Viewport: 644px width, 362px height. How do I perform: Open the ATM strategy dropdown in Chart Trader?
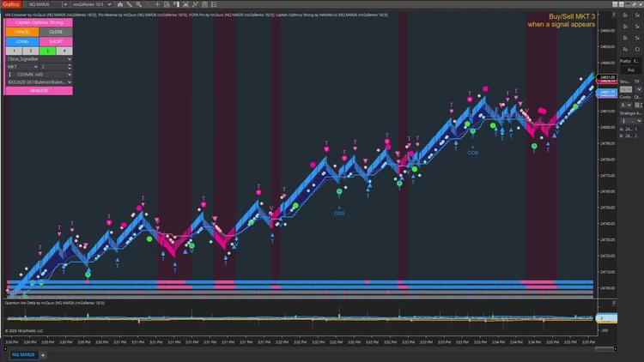631,121
